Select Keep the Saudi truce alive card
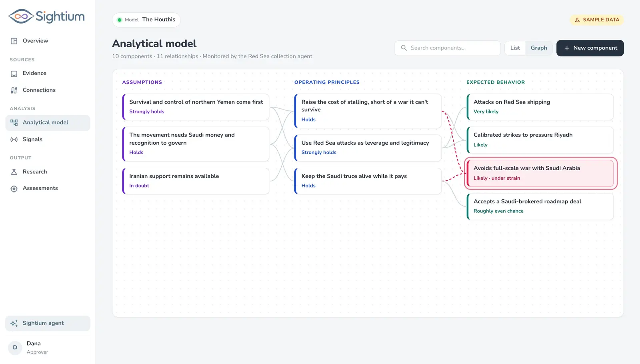 click(368, 181)
